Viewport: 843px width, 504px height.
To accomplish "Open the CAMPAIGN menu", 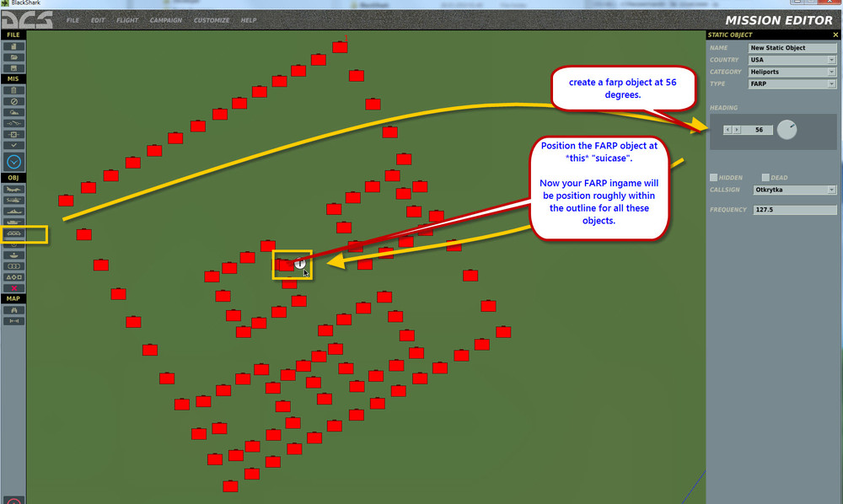I will tap(165, 20).
